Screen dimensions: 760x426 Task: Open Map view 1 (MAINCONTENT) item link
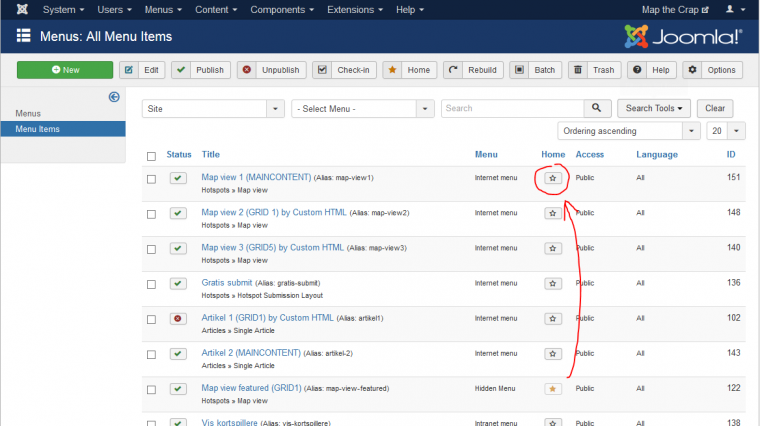point(256,177)
